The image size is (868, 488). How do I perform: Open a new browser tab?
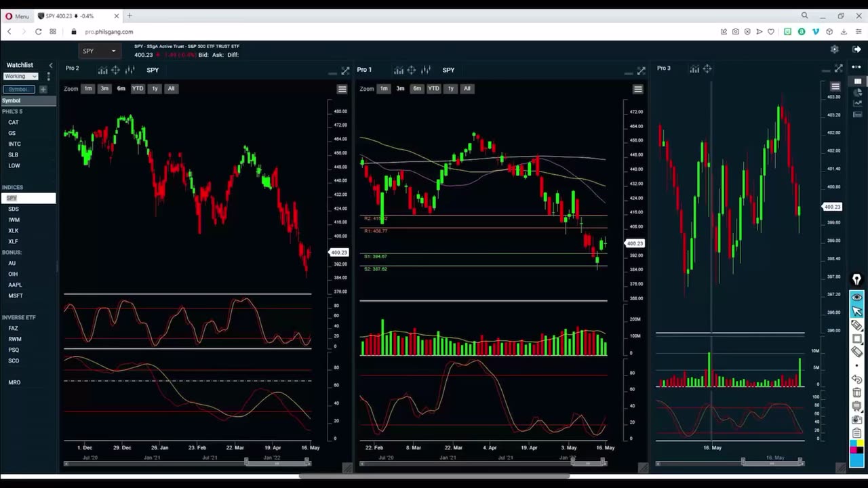point(130,16)
